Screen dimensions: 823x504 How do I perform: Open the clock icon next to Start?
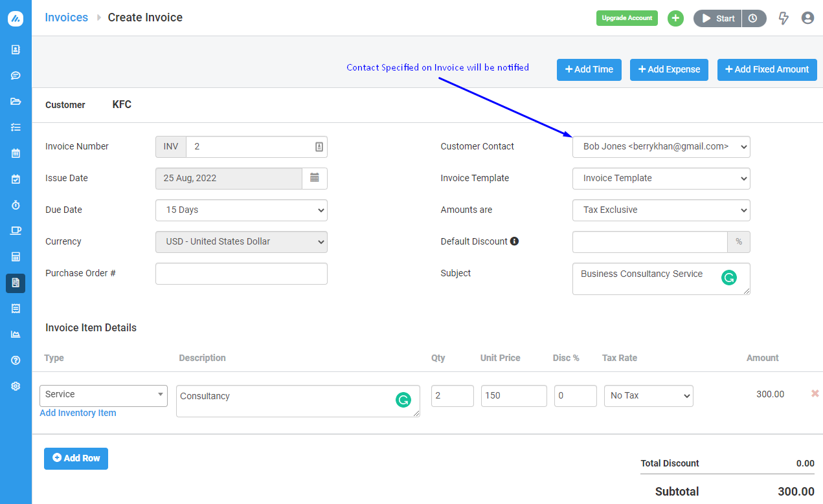(x=753, y=18)
